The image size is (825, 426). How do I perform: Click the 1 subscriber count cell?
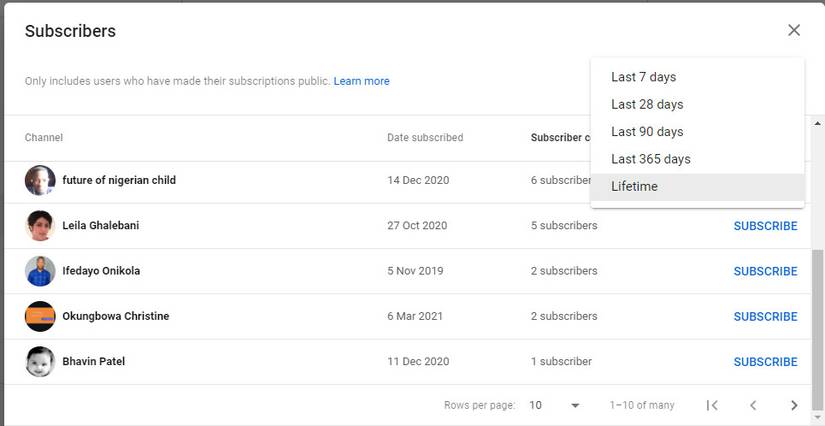pyautogui.click(x=561, y=361)
